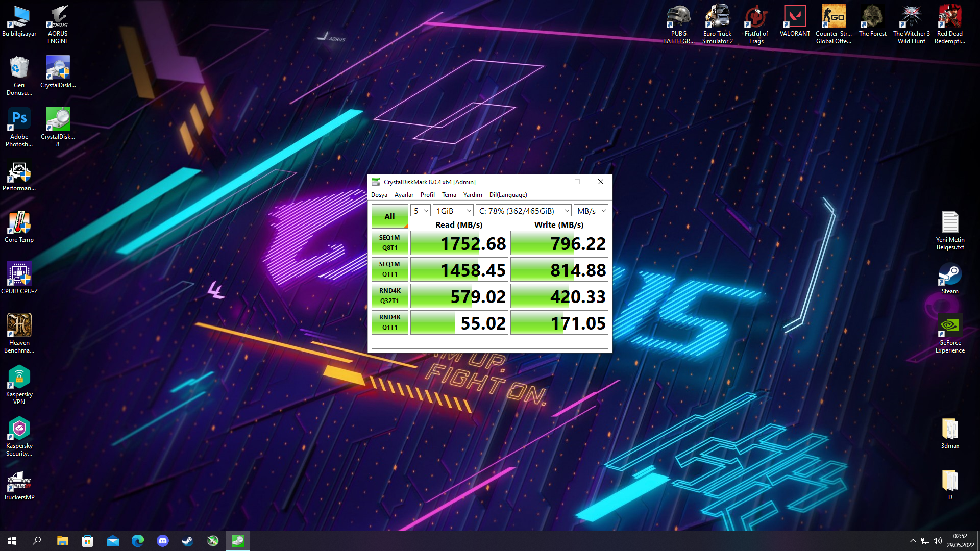
Task: Open the Ayarlar menu
Action: (404, 195)
